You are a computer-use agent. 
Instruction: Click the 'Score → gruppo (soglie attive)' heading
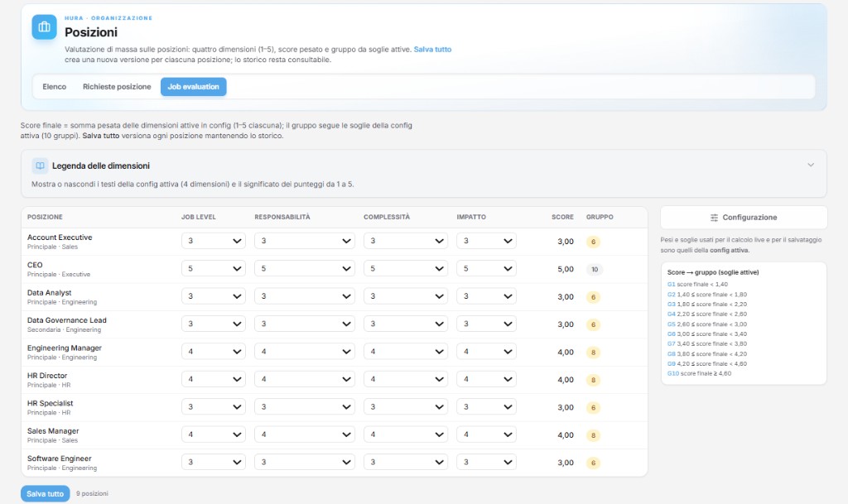pos(713,272)
